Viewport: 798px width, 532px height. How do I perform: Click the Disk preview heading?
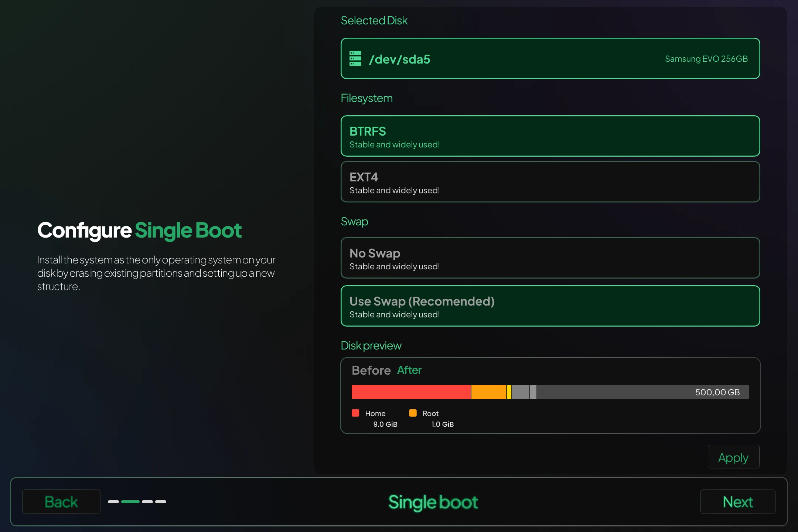click(371, 345)
